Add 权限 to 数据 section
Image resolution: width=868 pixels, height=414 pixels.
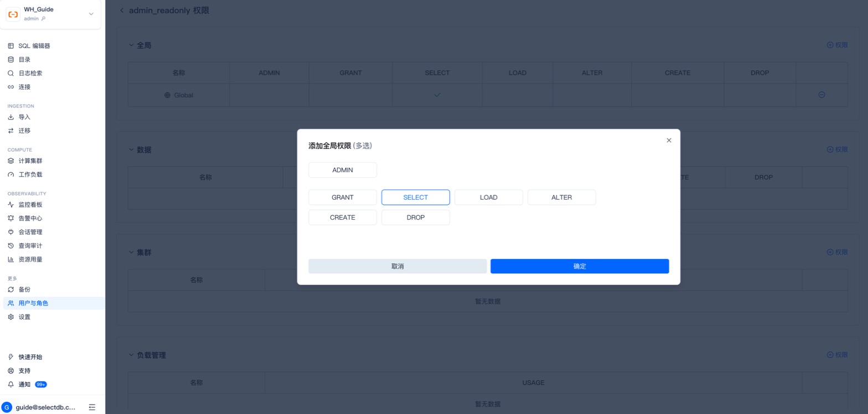pyautogui.click(x=837, y=149)
